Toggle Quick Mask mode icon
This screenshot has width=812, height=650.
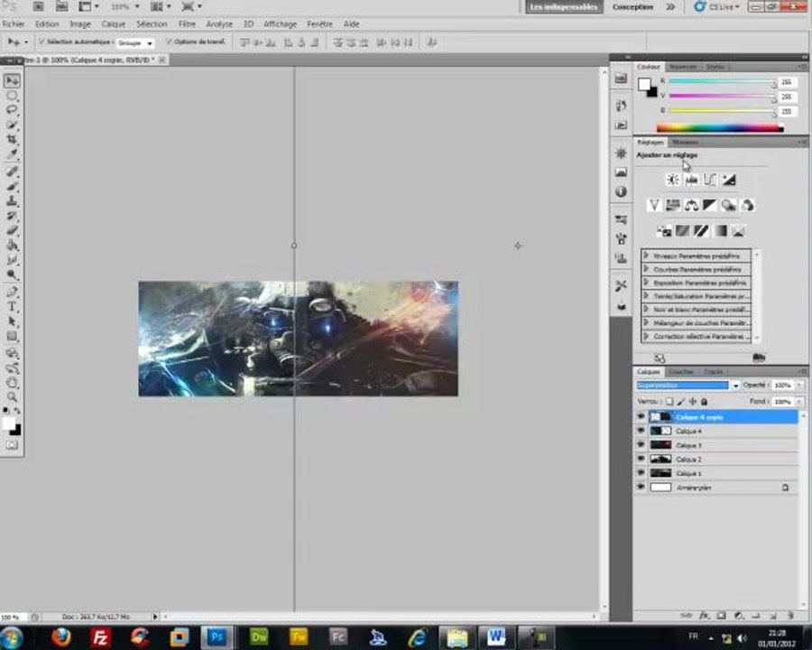tap(12, 445)
